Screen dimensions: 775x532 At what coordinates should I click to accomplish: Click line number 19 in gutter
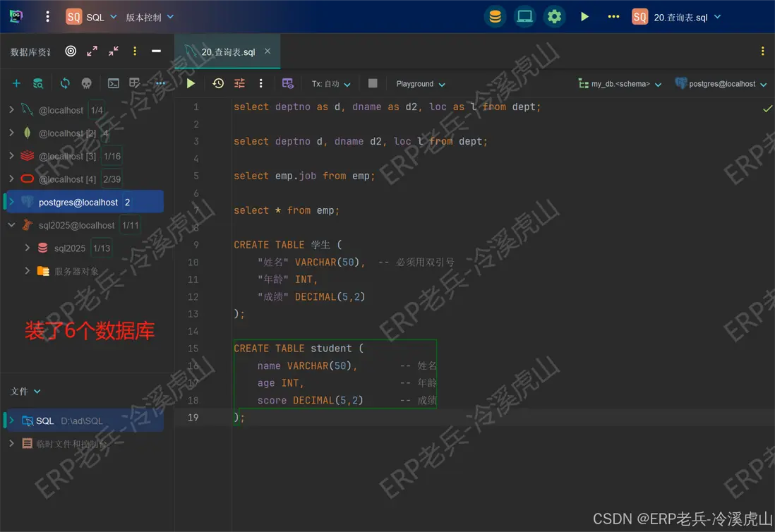click(193, 418)
